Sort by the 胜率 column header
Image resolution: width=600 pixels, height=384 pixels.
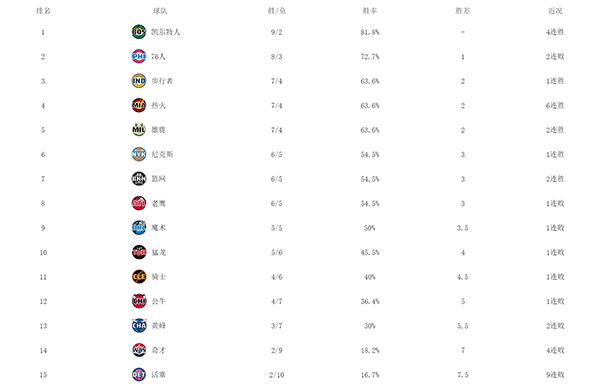(x=370, y=11)
